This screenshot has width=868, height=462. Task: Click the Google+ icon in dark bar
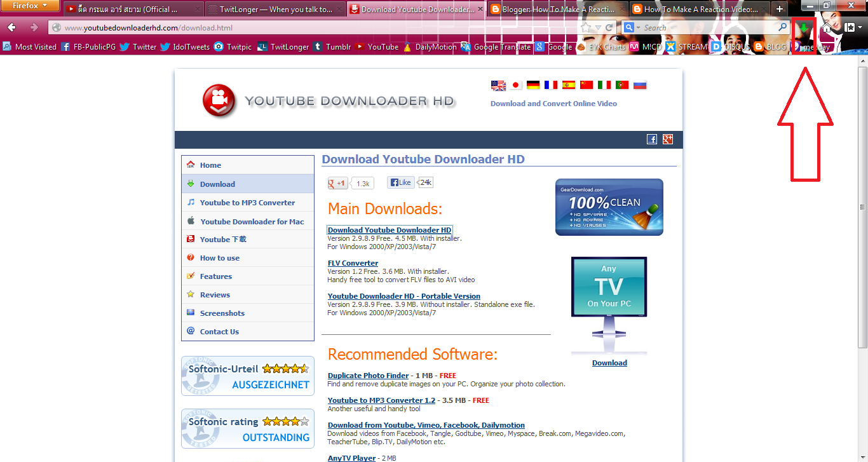[x=667, y=139]
